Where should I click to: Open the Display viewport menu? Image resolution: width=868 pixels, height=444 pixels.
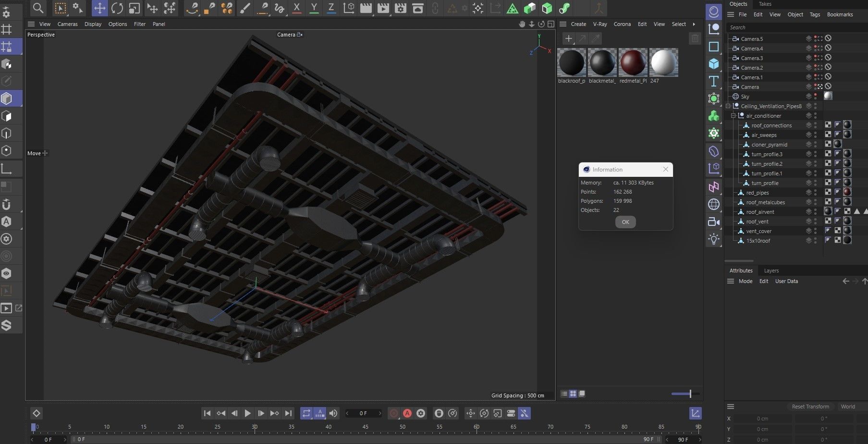pos(93,24)
